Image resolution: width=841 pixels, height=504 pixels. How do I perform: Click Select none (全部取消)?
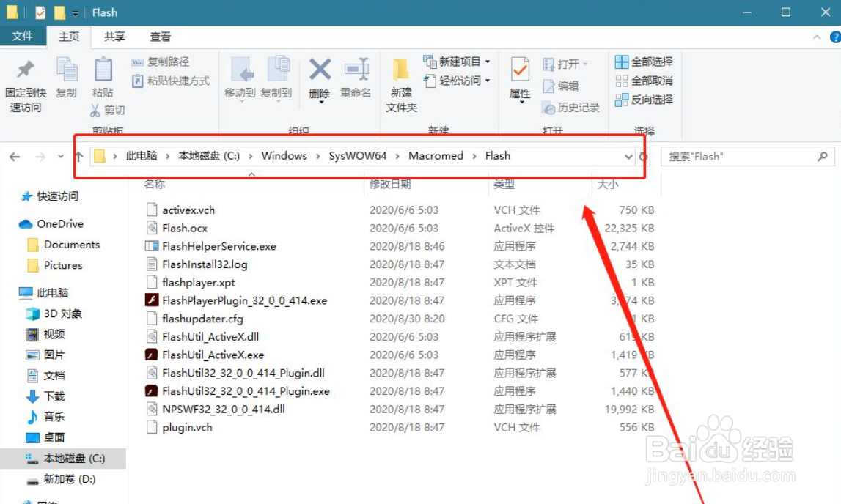point(644,81)
